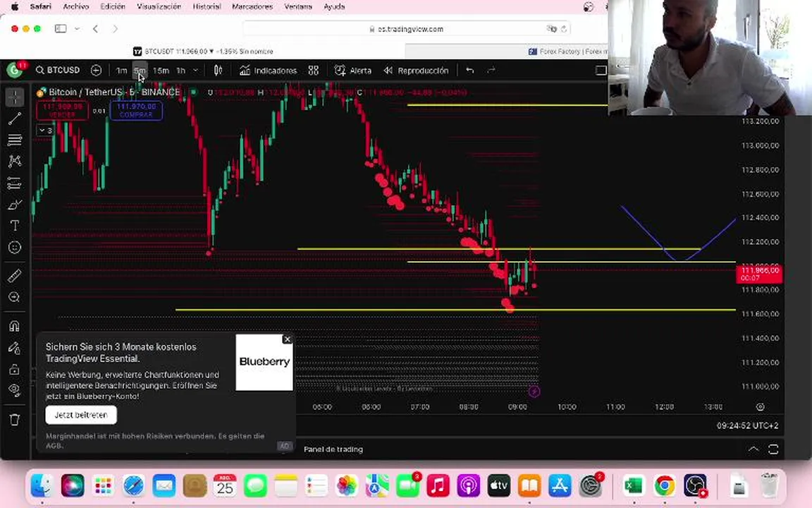Open Google Chrome from the Dock
812x508 pixels.
tap(664, 485)
